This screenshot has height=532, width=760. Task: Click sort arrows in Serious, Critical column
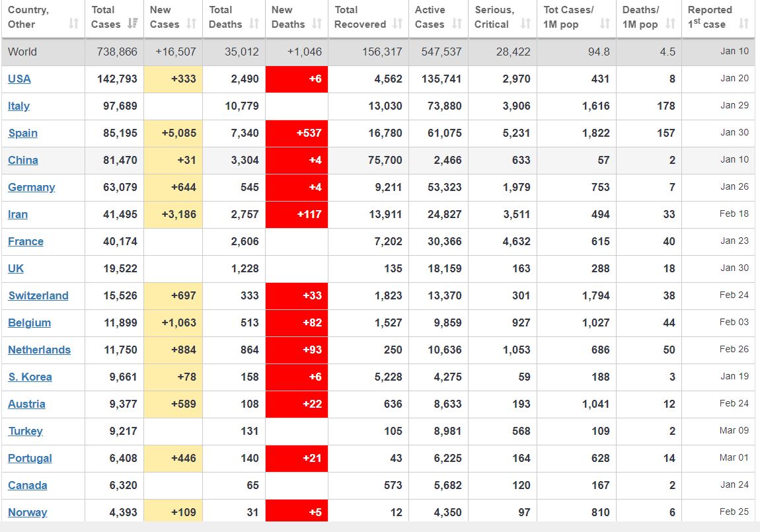(525, 24)
